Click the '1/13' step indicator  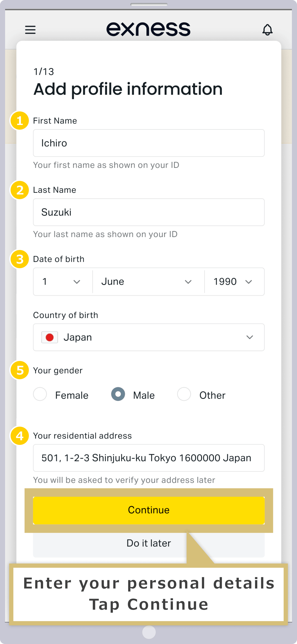[x=44, y=72]
